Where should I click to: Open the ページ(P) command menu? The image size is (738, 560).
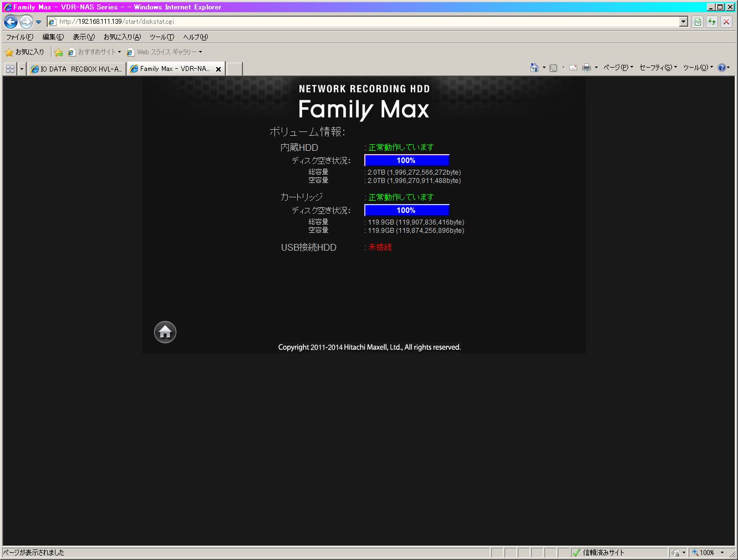(618, 68)
